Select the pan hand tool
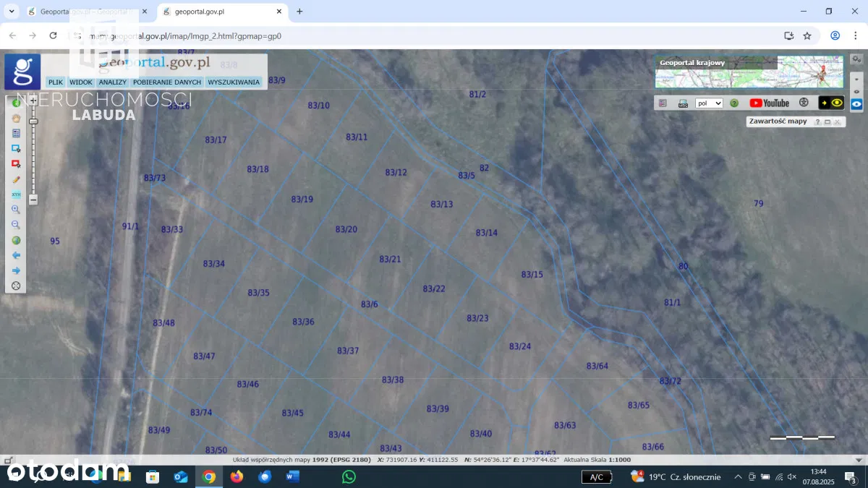Screen dimensions: 868x488 [x=16, y=119]
